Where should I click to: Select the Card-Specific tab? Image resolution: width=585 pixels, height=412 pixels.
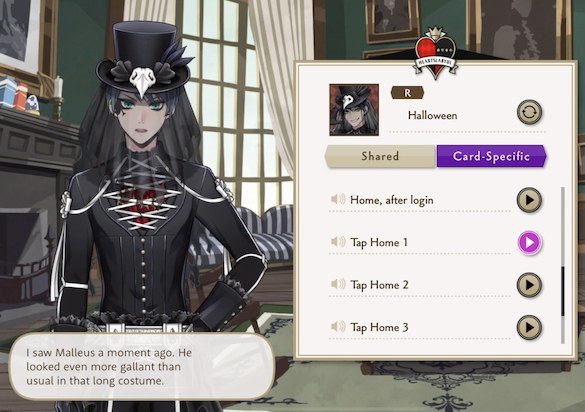tap(491, 156)
